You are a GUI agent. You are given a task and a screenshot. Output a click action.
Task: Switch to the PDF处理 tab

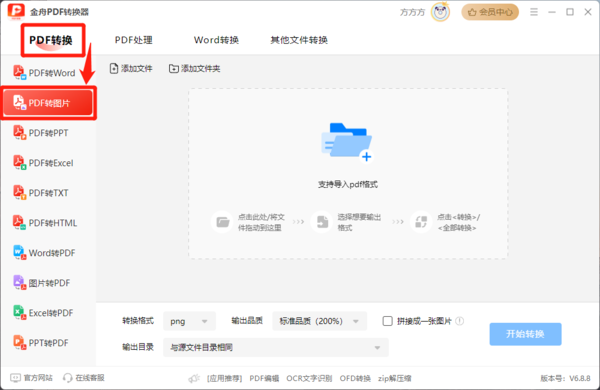click(134, 40)
